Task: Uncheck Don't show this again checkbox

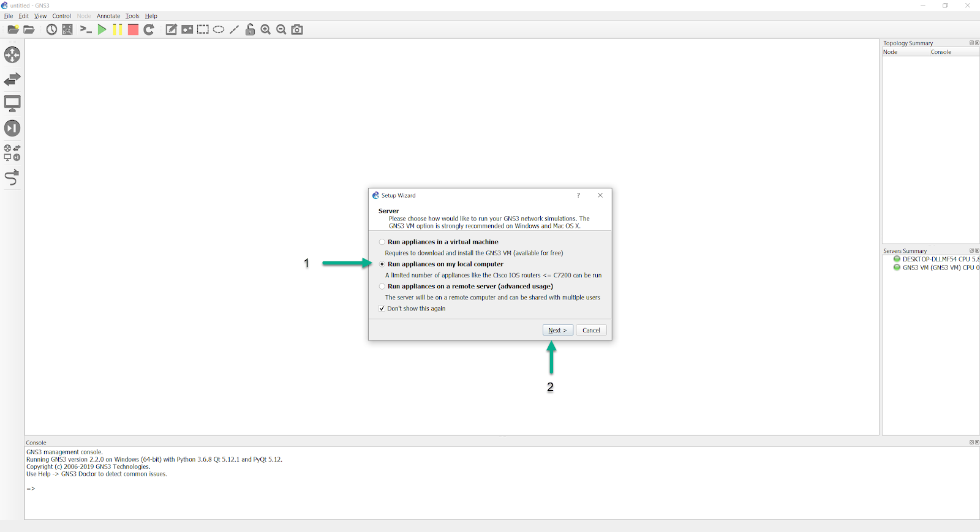Action: 382,309
